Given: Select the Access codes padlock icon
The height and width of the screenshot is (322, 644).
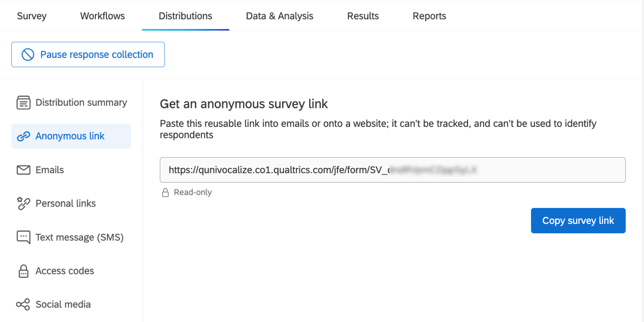Looking at the screenshot, I should click(23, 271).
